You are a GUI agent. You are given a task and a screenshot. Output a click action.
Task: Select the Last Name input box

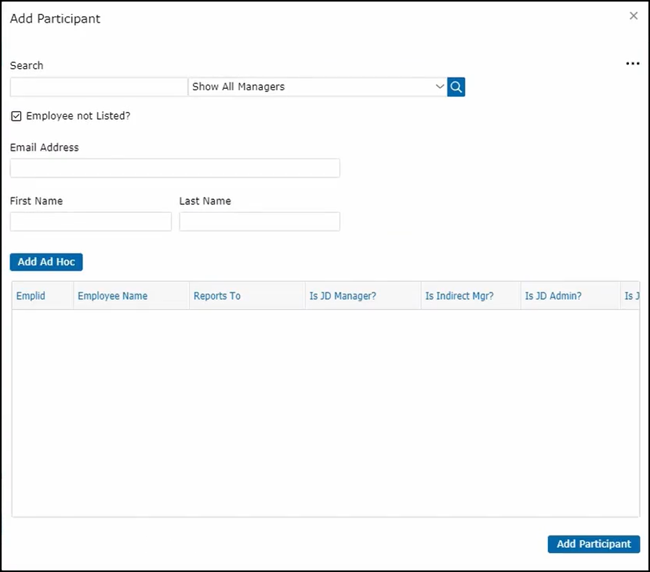[x=259, y=222]
